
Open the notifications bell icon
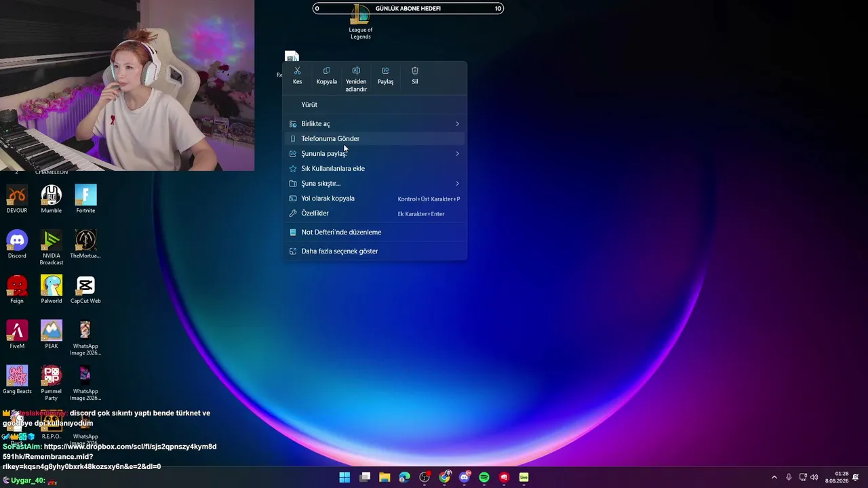[x=856, y=477]
